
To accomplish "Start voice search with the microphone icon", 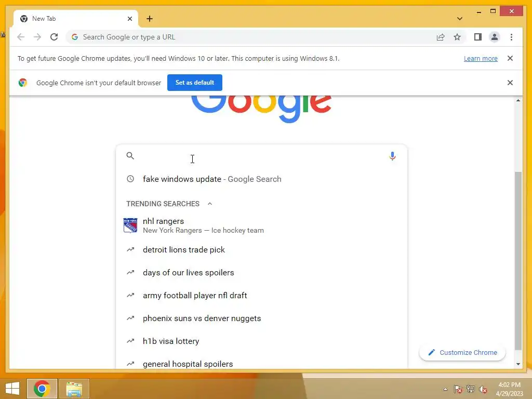I will point(392,156).
